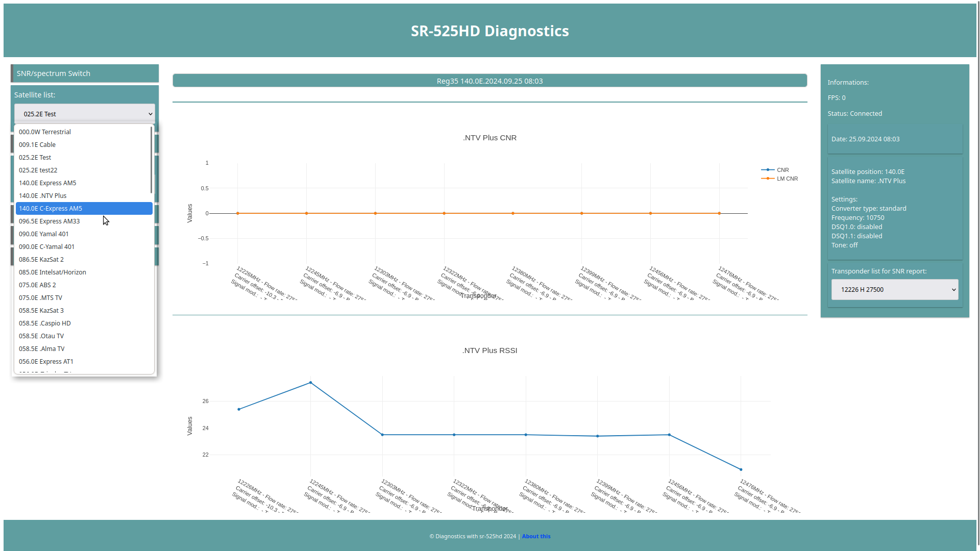980x551 pixels.
Task: Select 058.5E KazSat 3 option
Action: pos(84,310)
